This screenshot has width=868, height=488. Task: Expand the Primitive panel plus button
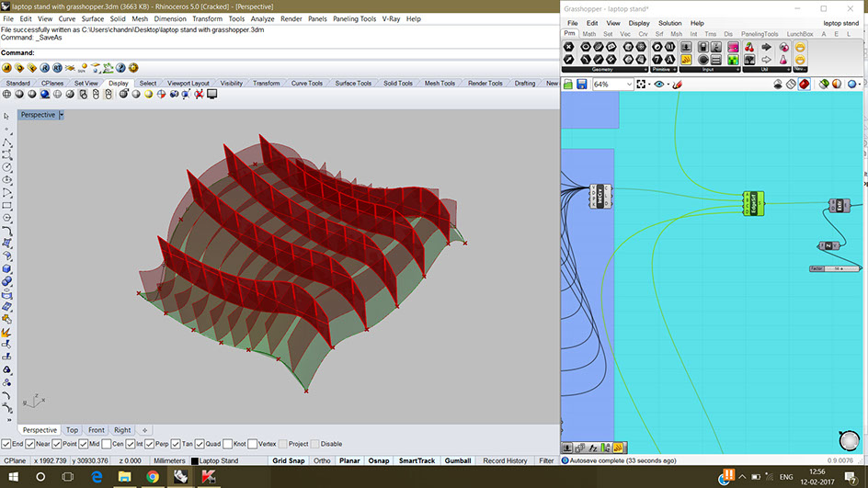(674, 70)
